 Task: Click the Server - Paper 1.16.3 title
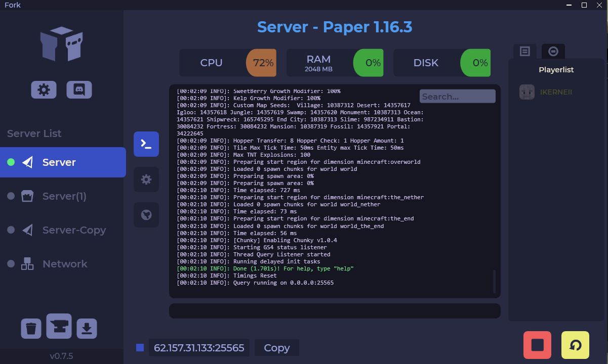point(335,27)
